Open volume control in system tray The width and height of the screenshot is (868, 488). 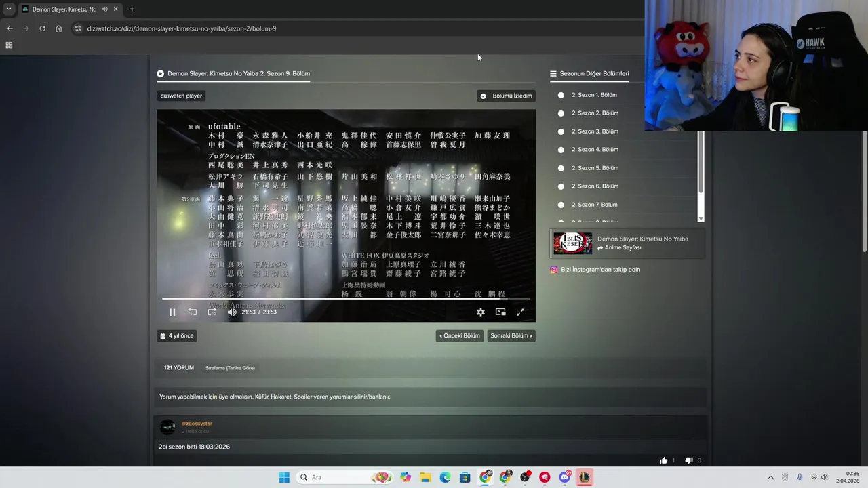[825, 477]
